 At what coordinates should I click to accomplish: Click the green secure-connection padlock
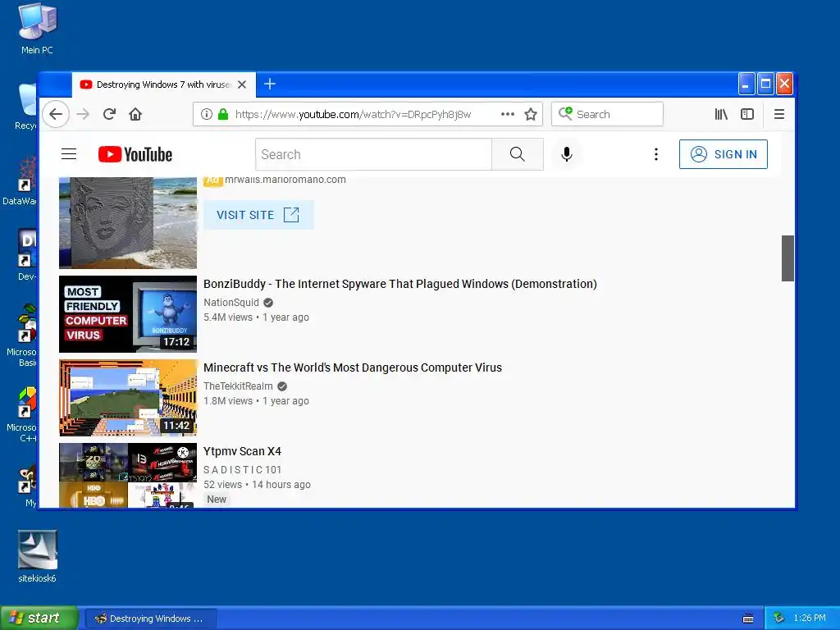pyautogui.click(x=223, y=114)
